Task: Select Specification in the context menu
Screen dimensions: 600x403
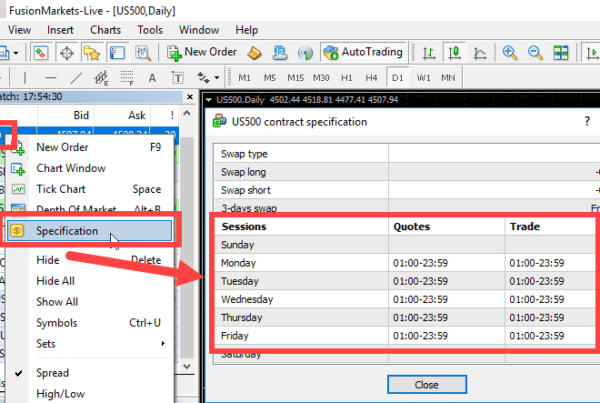Action: click(90, 230)
